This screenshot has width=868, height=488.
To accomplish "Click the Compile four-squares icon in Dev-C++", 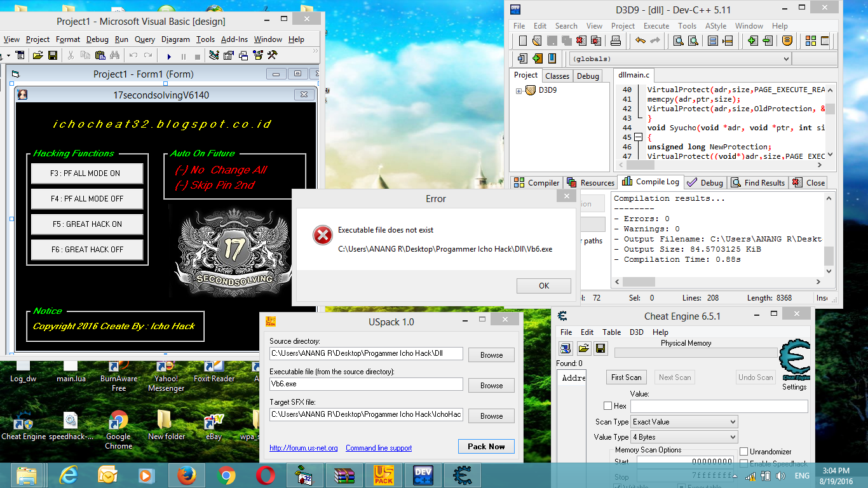I will point(811,41).
